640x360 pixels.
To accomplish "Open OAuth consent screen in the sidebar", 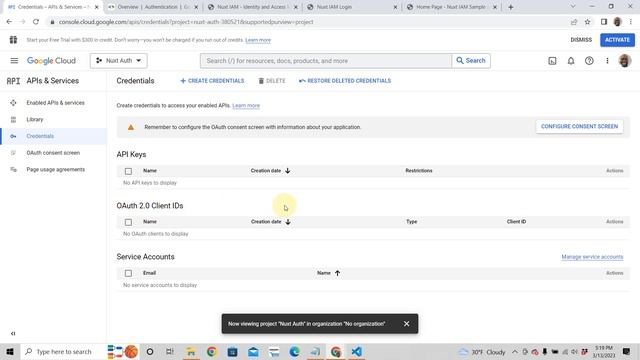I will 53,153.
